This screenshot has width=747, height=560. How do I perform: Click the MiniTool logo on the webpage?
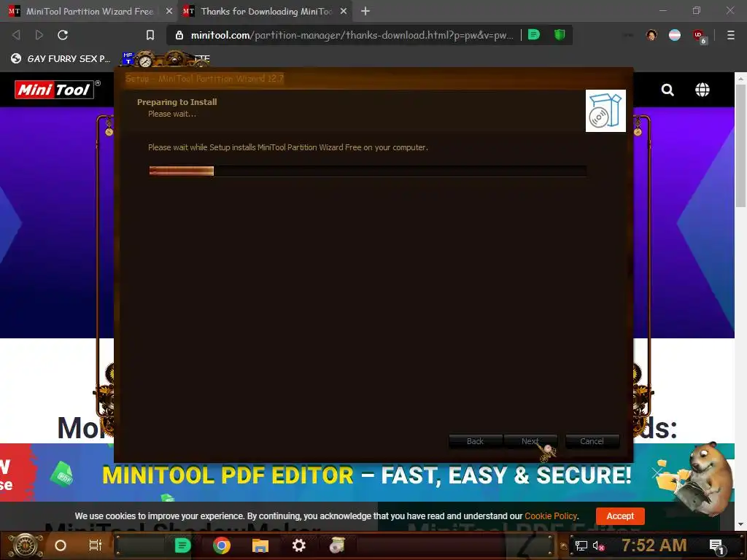(x=57, y=90)
